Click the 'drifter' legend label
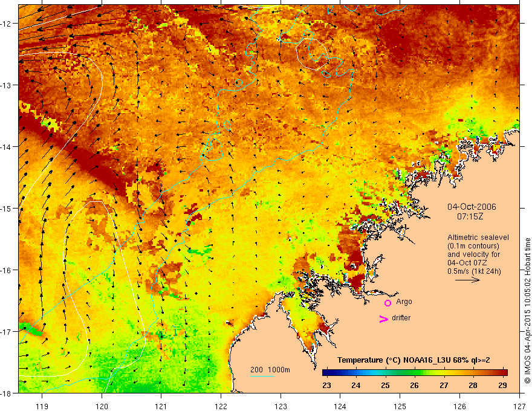The width and height of the screenshot is (532, 411). [x=401, y=318]
